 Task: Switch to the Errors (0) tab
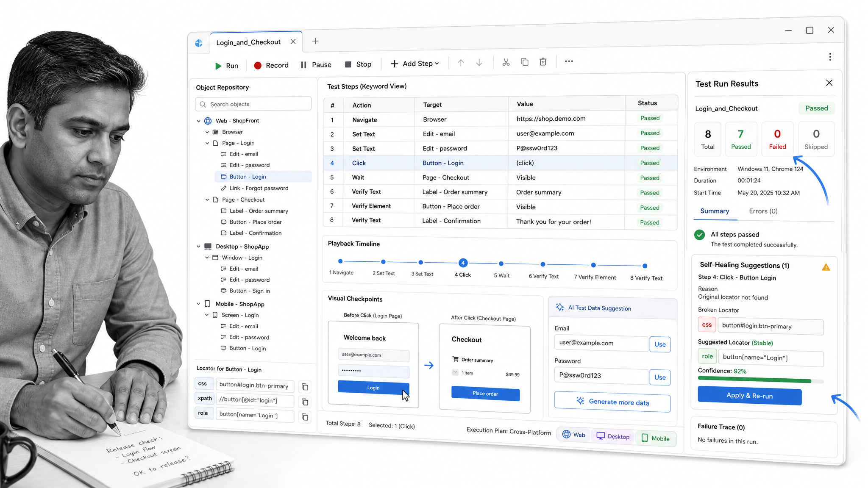[x=763, y=211]
